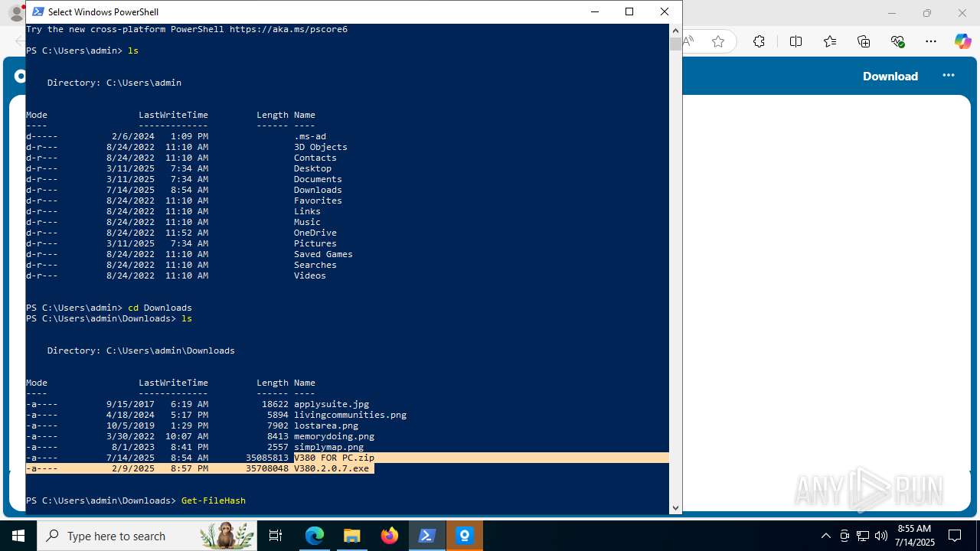Toggle Edge split screen icon
The width and height of the screenshot is (980, 551).
pos(795,42)
